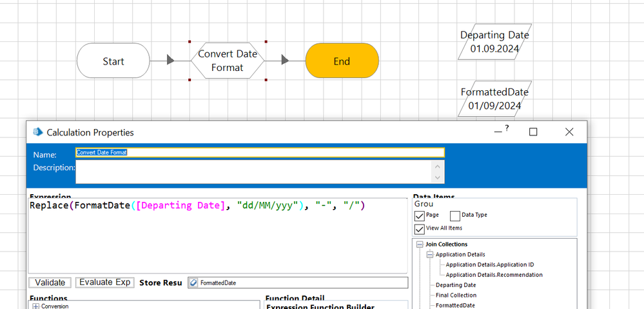Collapse the Join Collections tree node
The width and height of the screenshot is (644, 309).
coord(420,244)
